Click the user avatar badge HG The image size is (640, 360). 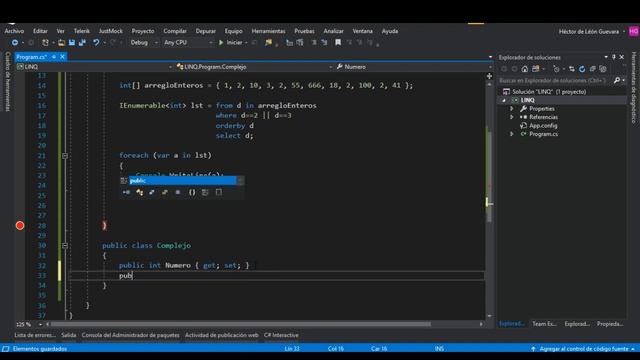pyautogui.click(x=633, y=31)
